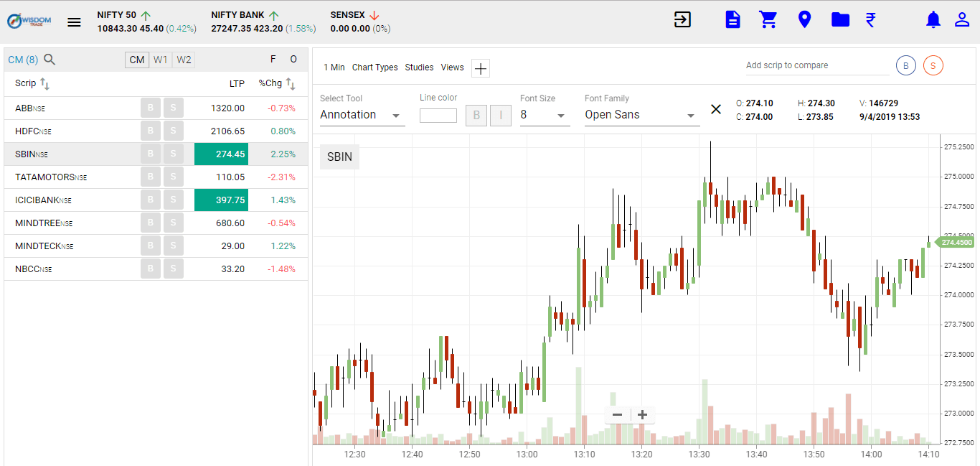Click the Line color swatch box
Viewport: 980px width, 466px height.
[438, 114]
